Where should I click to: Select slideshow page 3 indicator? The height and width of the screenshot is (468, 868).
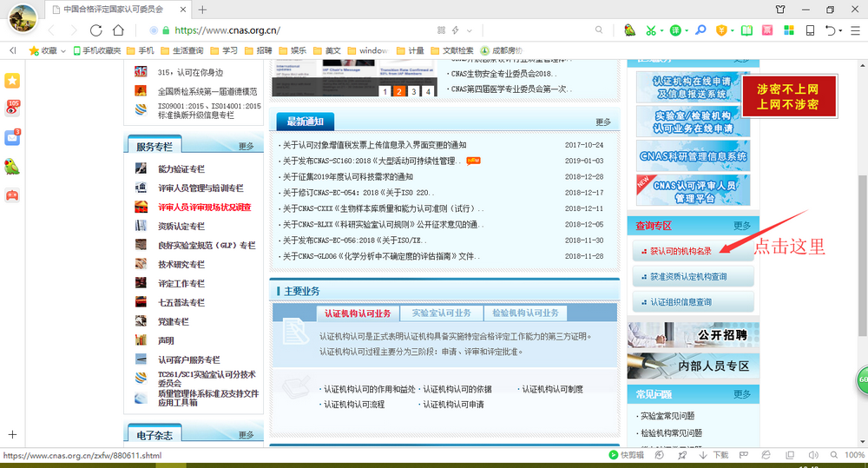pos(413,91)
